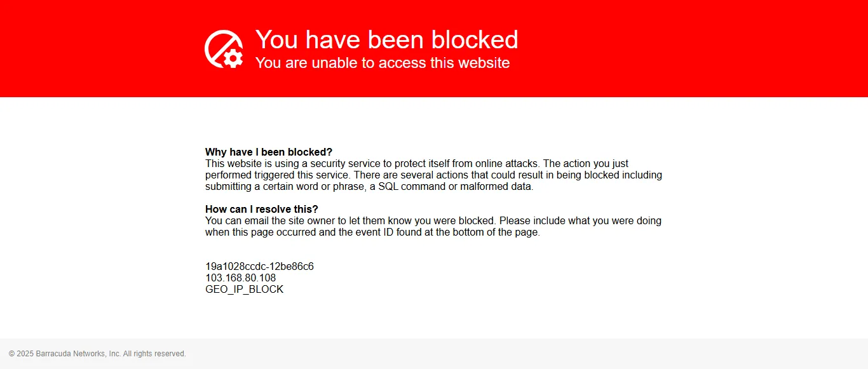Click the "How can I resolve this?" heading
868x369 pixels.
click(x=261, y=210)
